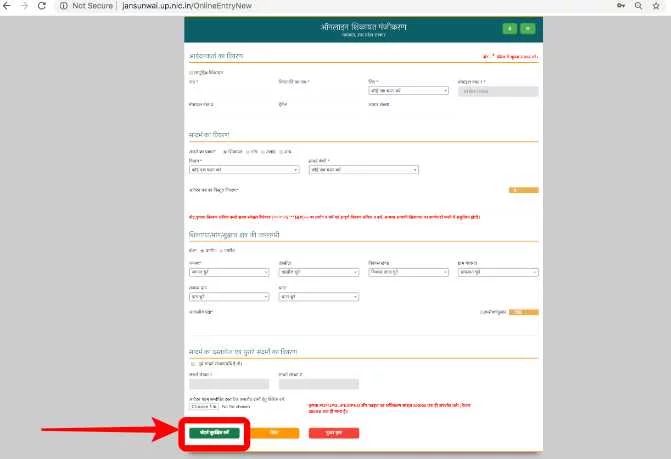Click the second green header icon button
The image size is (671, 459).
tap(528, 29)
